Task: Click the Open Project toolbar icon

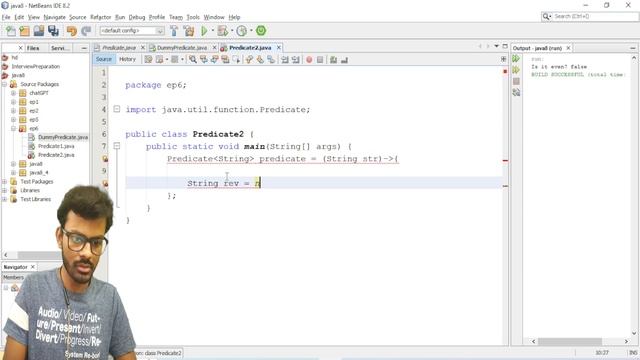Action: (x=39, y=31)
